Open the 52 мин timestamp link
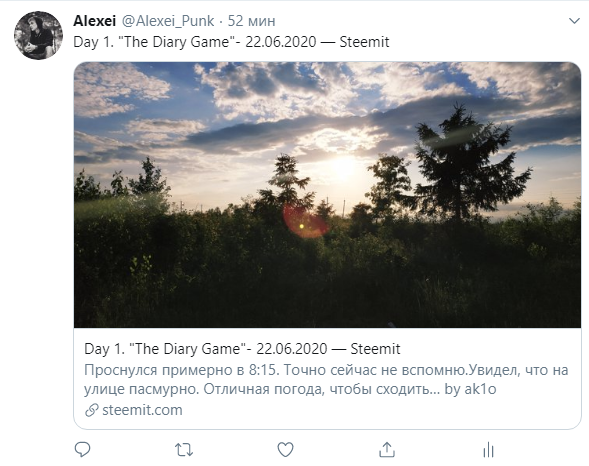589x466 pixels. click(x=251, y=21)
